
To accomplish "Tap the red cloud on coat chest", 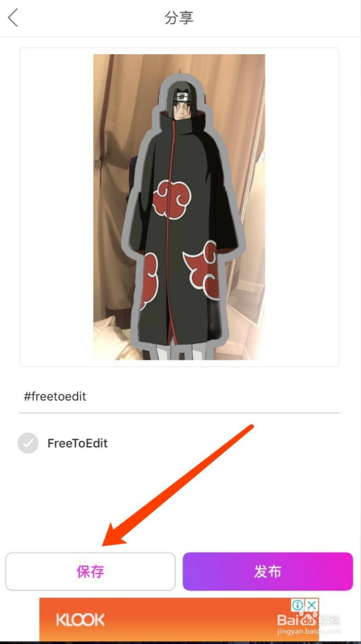I will point(172,199).
